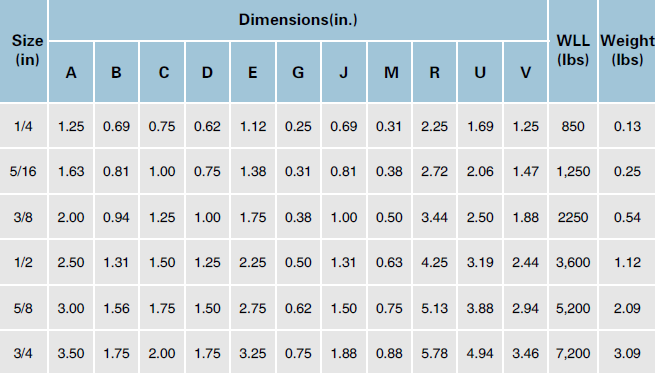655x373 pixels.
Task: Select the 5/16 size row label
Action: (23, 171)
